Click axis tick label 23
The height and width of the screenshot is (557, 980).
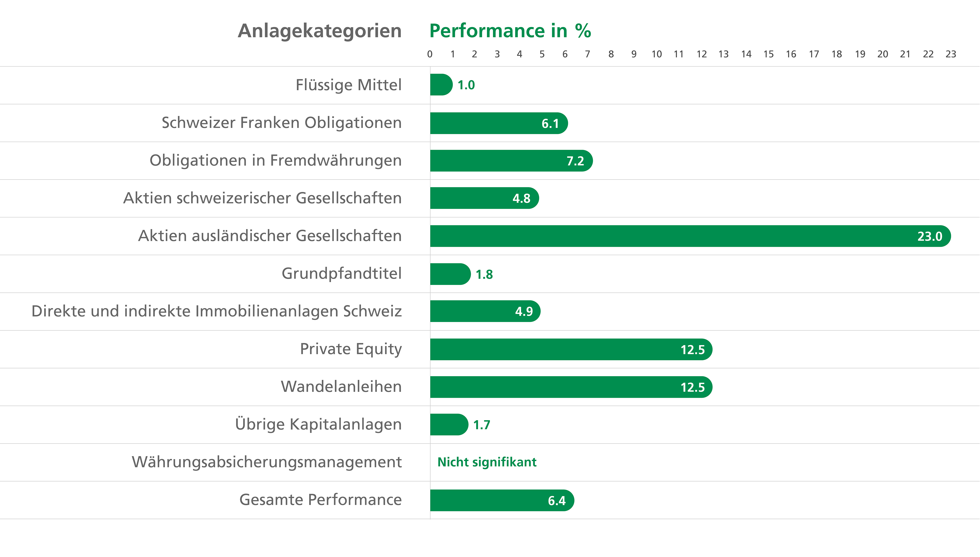point(951,54)
